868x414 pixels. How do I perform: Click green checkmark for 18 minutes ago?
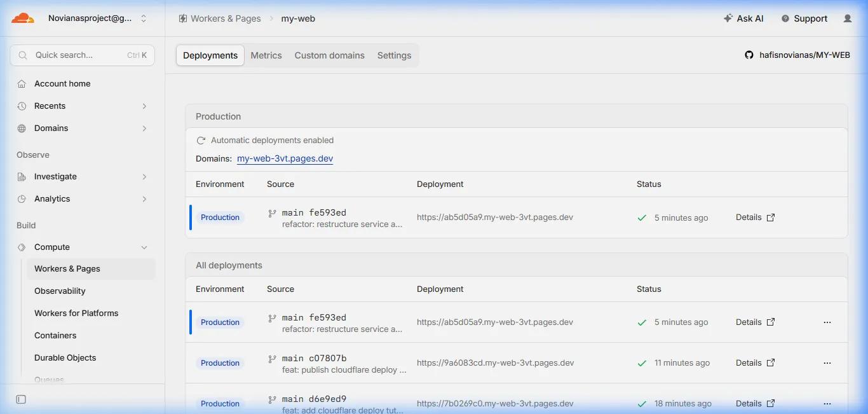click(x=642, y=404)
